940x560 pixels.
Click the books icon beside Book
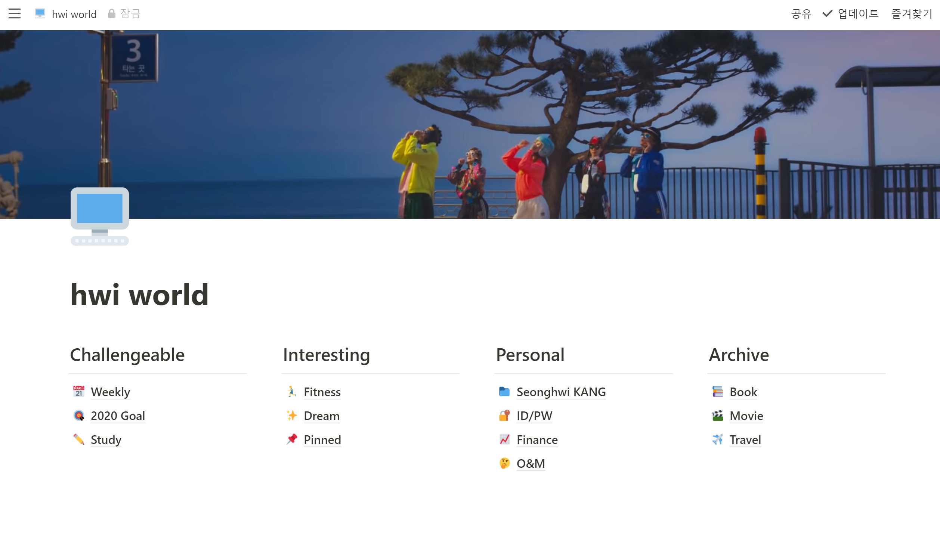[717, 391]
